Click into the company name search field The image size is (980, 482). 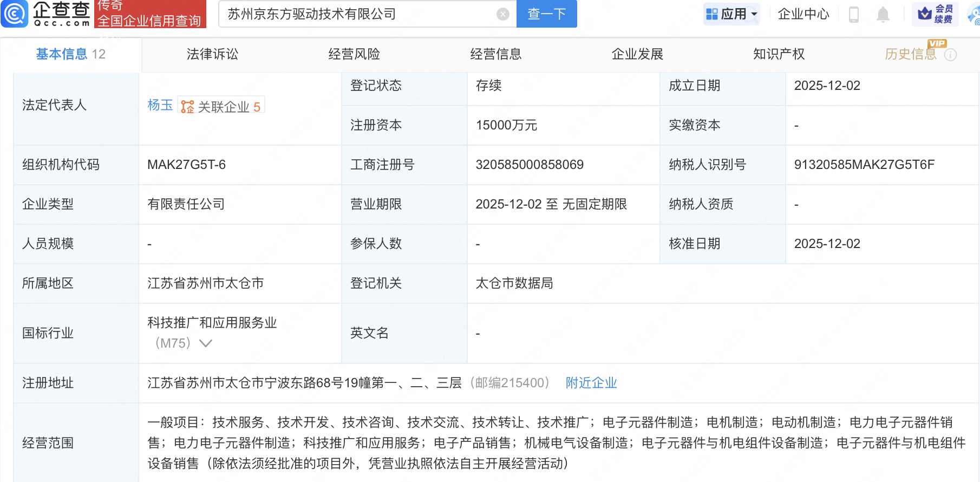coord(357,14)
